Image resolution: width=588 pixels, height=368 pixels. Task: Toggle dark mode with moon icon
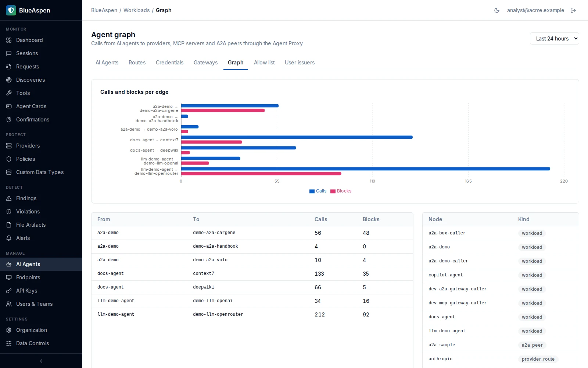[x=497, y=10]
